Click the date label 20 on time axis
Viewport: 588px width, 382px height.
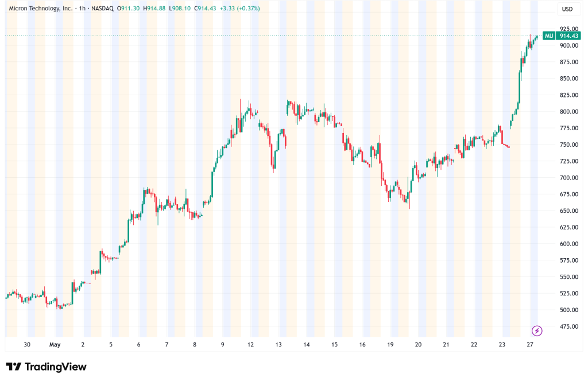pyautogui.click(x=418, y=345)
